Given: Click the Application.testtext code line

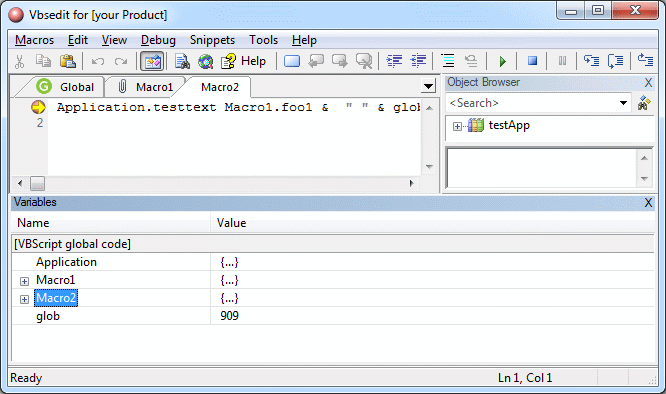Looking at the screenshot, I should pyautogui.click(x=239, y=107).
